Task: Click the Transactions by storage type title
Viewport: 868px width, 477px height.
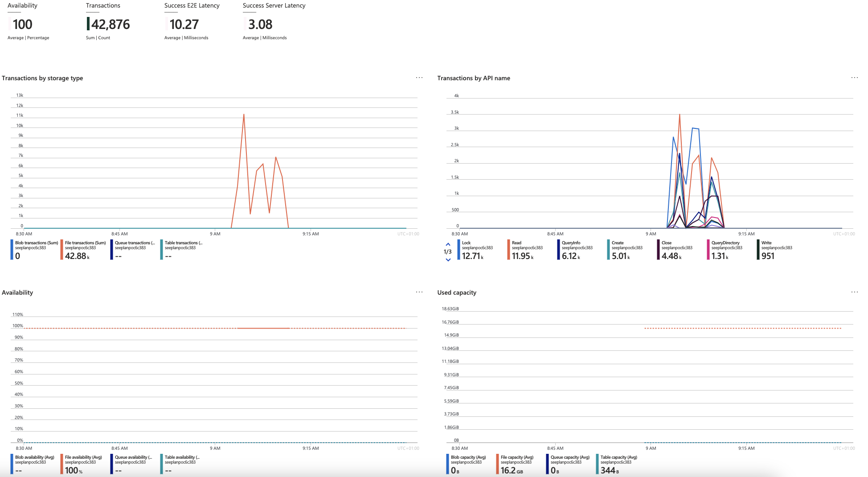Action: click(42, 78)
